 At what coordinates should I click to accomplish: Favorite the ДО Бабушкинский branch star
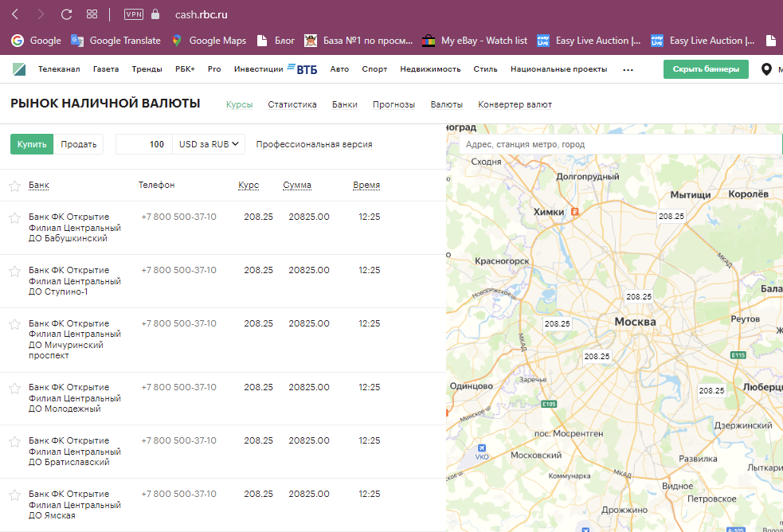coord(14,217)
